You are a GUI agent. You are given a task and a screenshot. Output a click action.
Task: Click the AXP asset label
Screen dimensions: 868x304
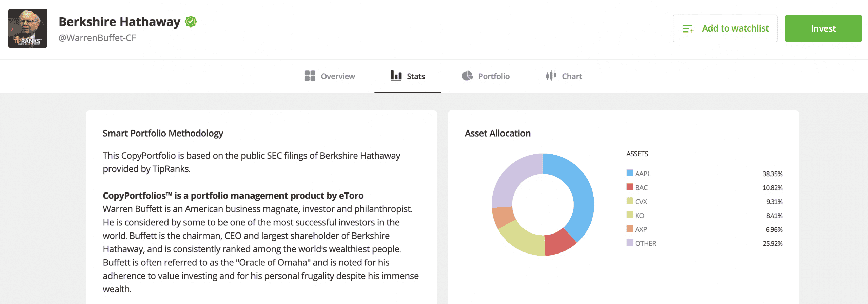pos(641,229)
